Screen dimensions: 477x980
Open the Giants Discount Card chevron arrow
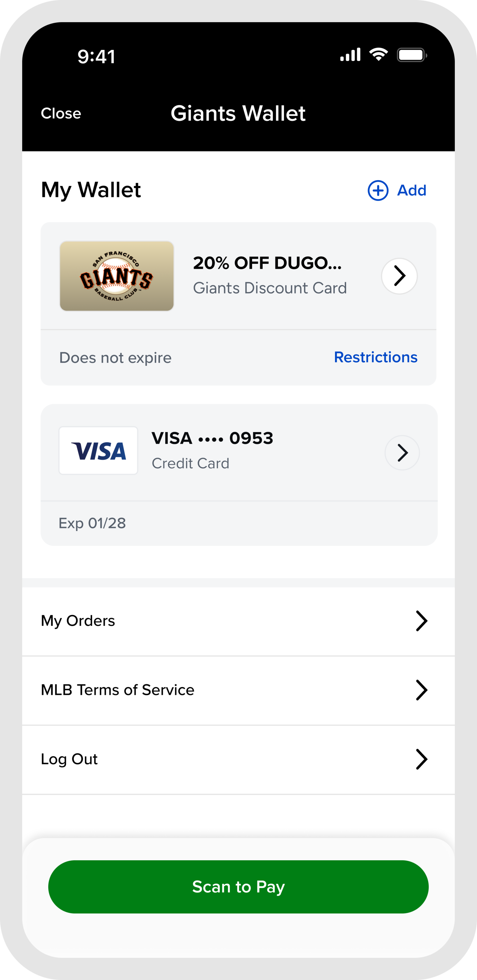(x=399, y=276)
